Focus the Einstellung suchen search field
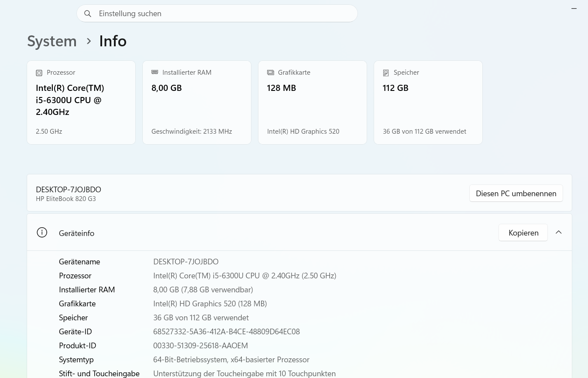 tap(217, 14)
